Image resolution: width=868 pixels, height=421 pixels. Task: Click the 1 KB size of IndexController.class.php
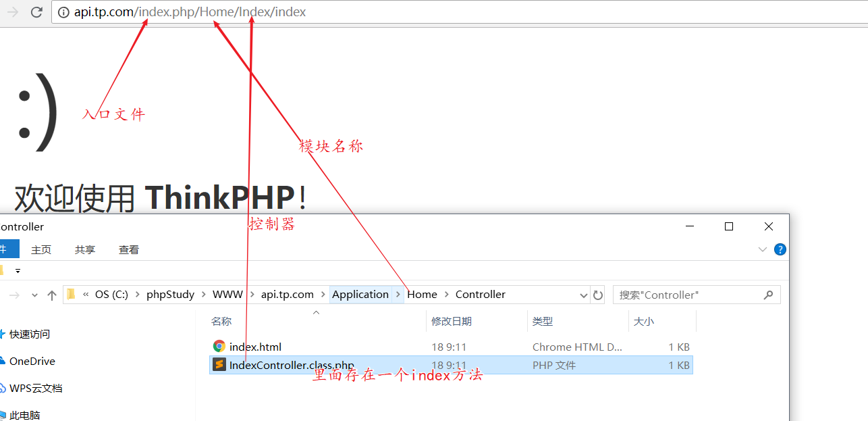coord(679,365)
